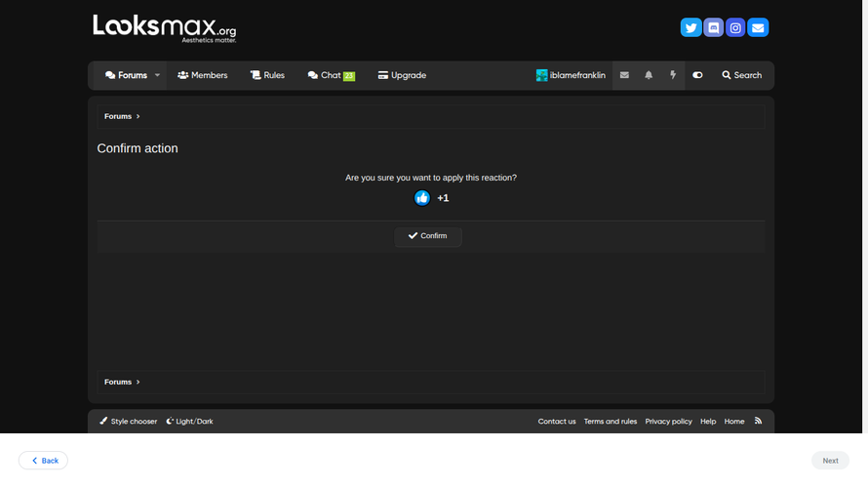Image resolution: width=868 pixels, height=488 pixels.
Task: Open the Style chooser link
Action: (x=129, y=422)
